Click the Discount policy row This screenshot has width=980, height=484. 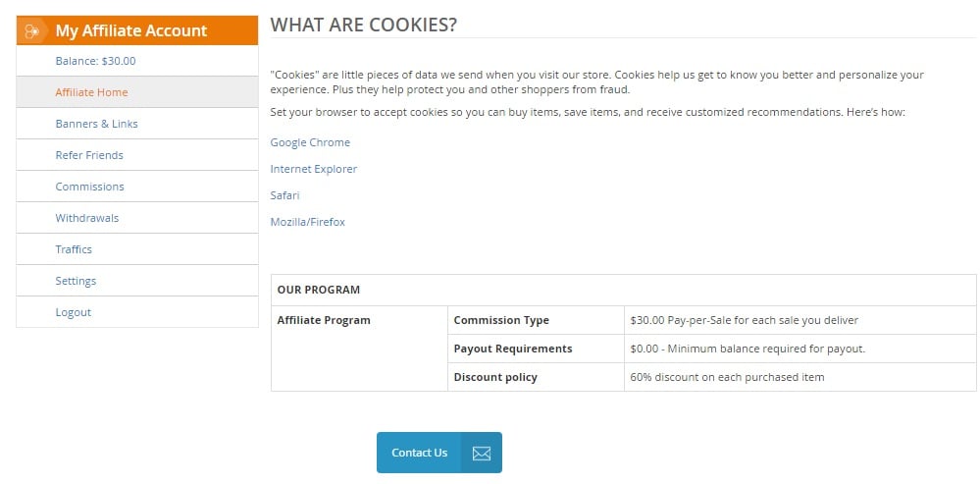[x=712, y=377]
